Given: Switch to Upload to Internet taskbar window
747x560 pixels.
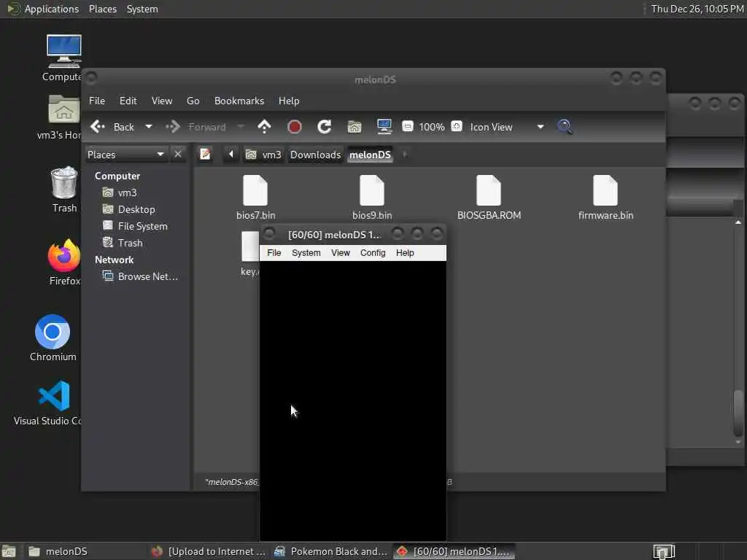Looking at the screenshot, I should pos(209,551).
